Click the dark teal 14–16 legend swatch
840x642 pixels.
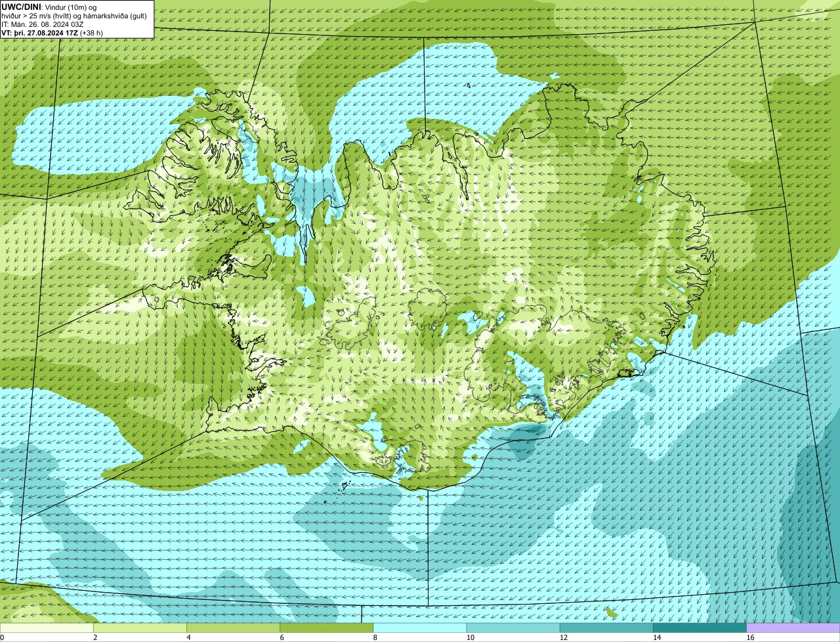pyautogui.click(x=700, y=628)
